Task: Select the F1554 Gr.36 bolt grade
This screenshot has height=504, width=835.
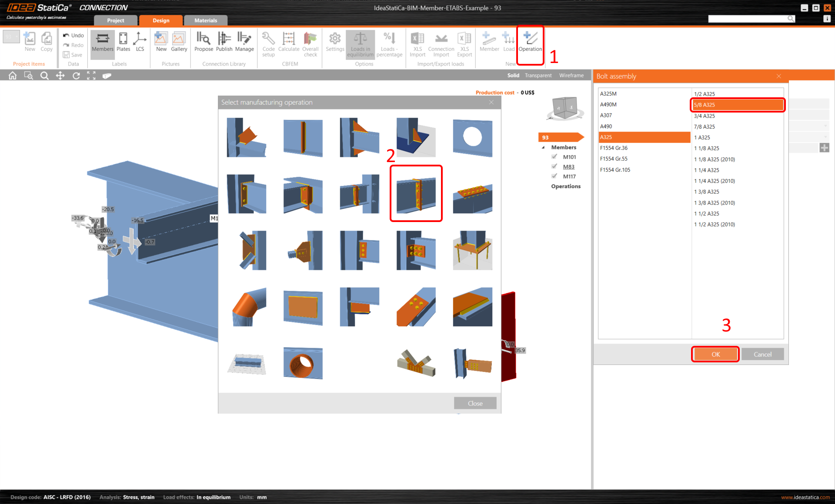Action: 614,148
